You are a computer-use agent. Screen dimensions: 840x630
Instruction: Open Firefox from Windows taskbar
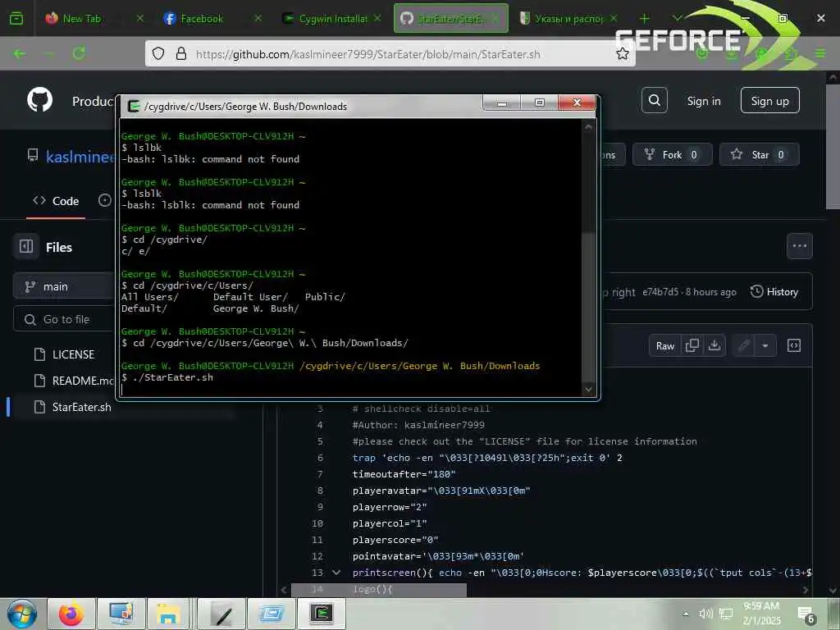[71, 614]
